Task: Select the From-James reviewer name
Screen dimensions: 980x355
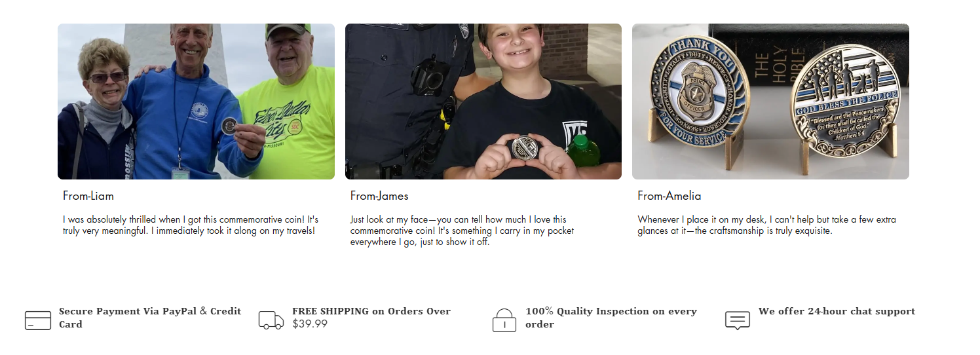Action: (x=379, y=196)
